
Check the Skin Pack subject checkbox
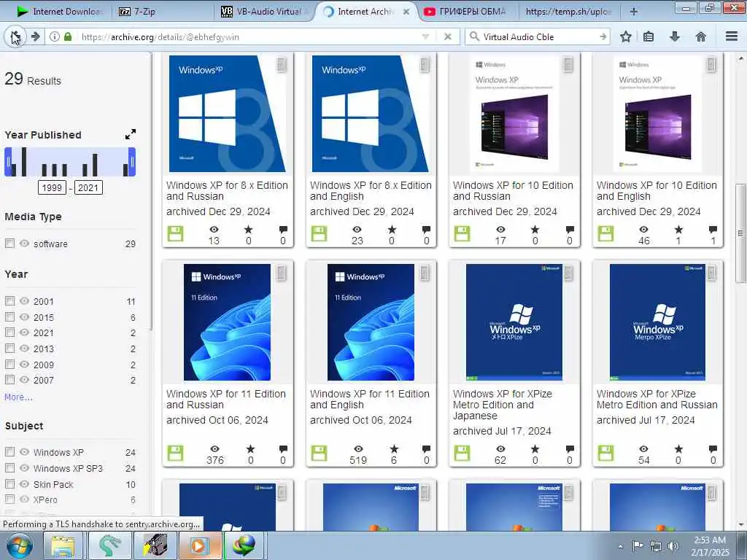click(9, 484)
